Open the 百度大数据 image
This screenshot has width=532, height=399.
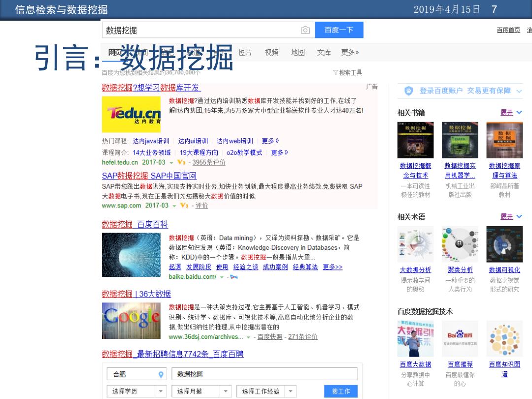tap(415, 338)
